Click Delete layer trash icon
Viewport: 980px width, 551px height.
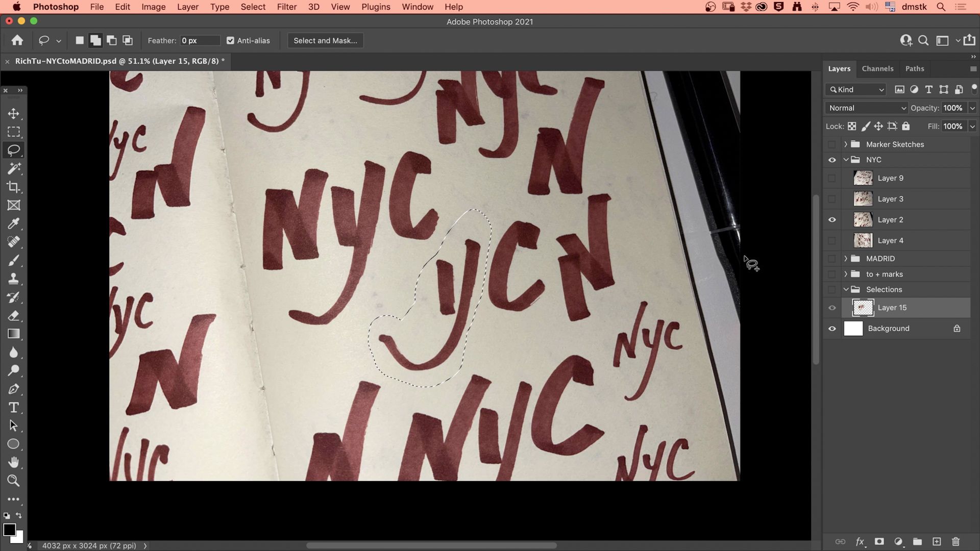click(x=956, y=541)
